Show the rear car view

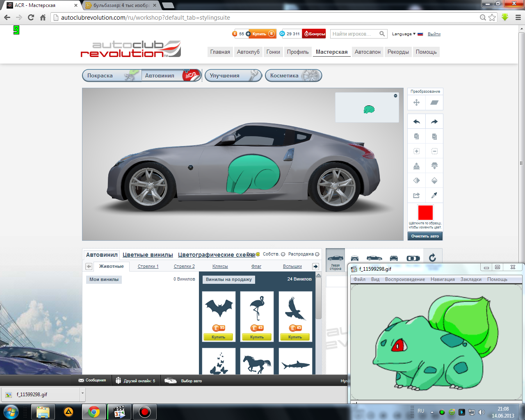(394, 258)
